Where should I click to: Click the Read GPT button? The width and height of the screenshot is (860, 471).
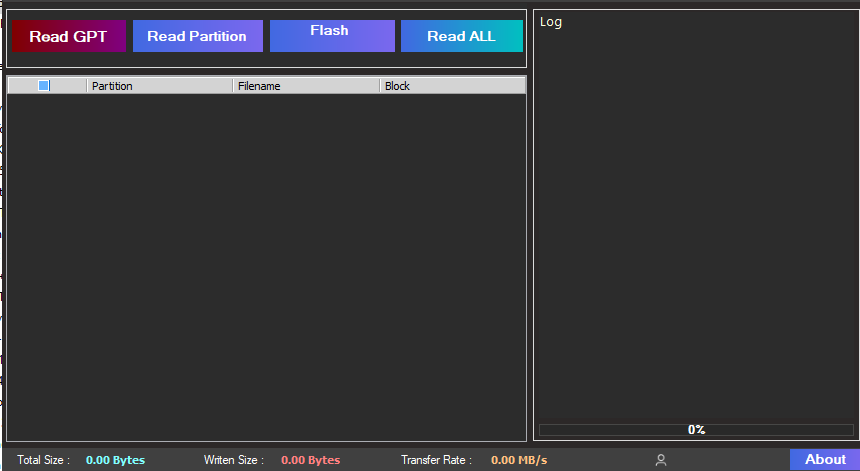coord(68,36)
